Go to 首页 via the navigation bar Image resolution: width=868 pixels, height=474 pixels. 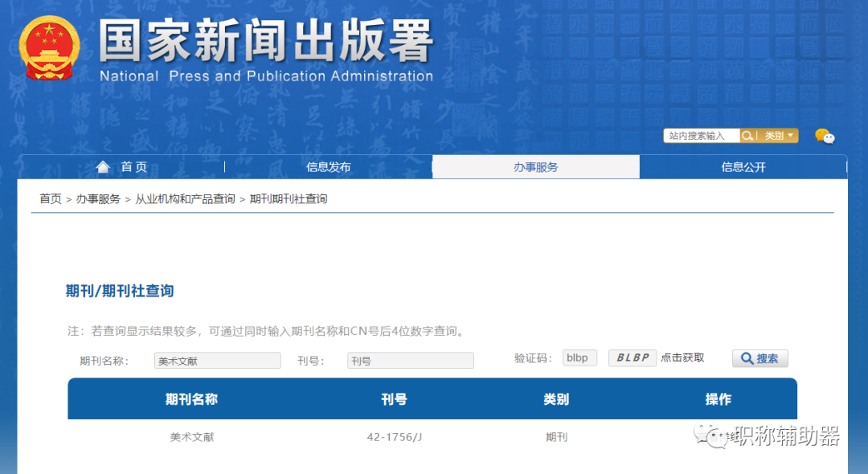133,166
